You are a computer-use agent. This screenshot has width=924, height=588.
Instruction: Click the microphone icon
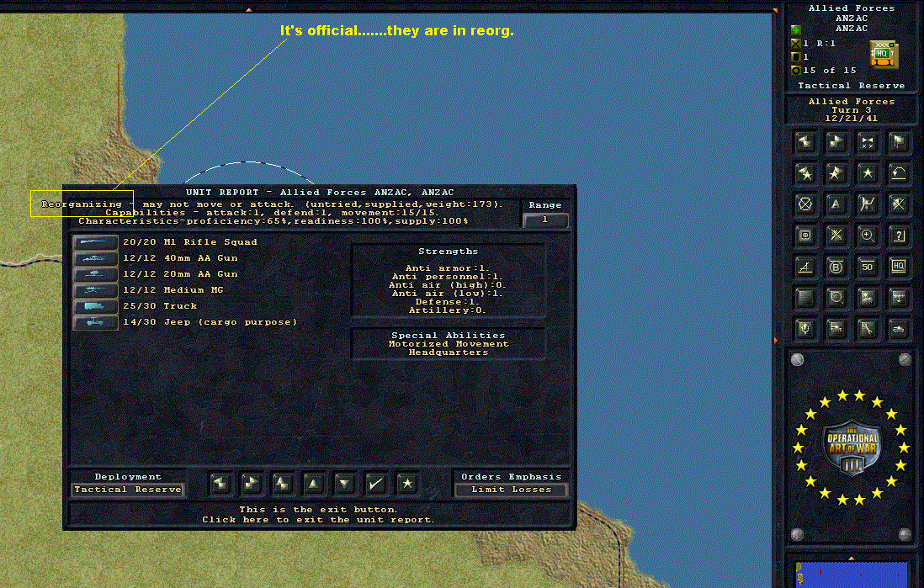click(805, 330)
